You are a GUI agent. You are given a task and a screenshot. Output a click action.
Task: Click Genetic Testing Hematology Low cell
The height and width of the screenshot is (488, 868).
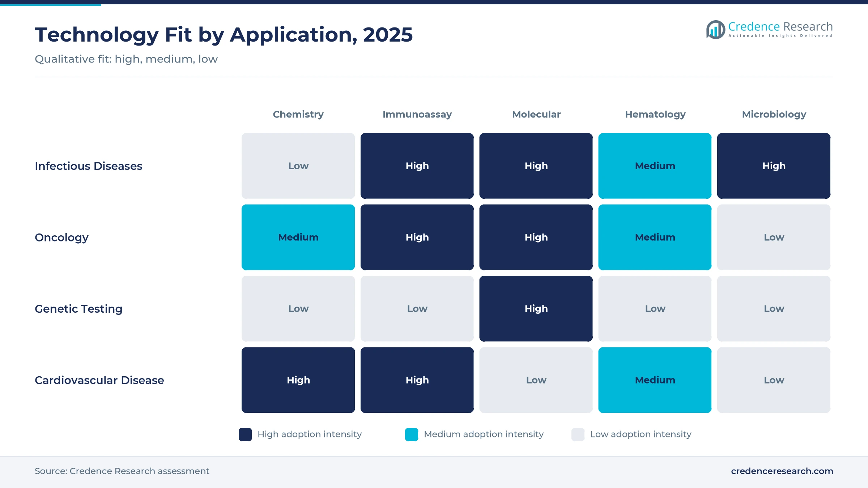tap(655, 309)
